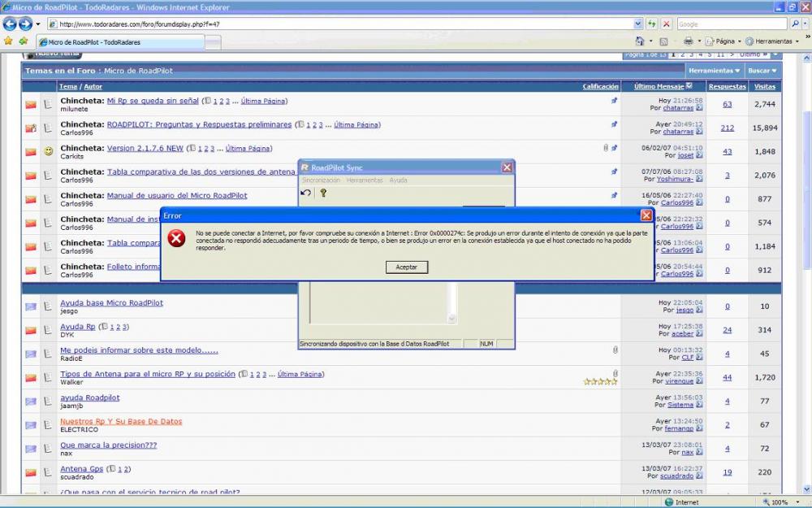Click the Print icon in IE toolbar
The width and height of the screenshot is (812, 508).
[688, 41]
